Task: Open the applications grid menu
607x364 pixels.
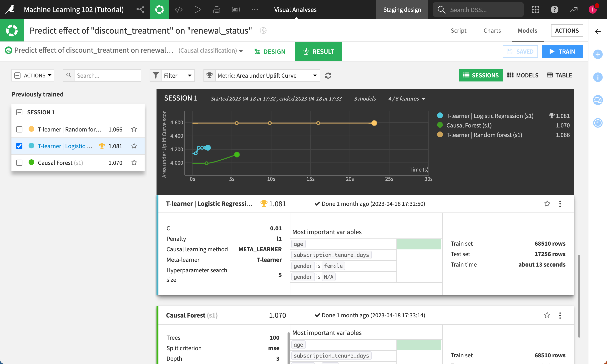Action: (535, 10)
